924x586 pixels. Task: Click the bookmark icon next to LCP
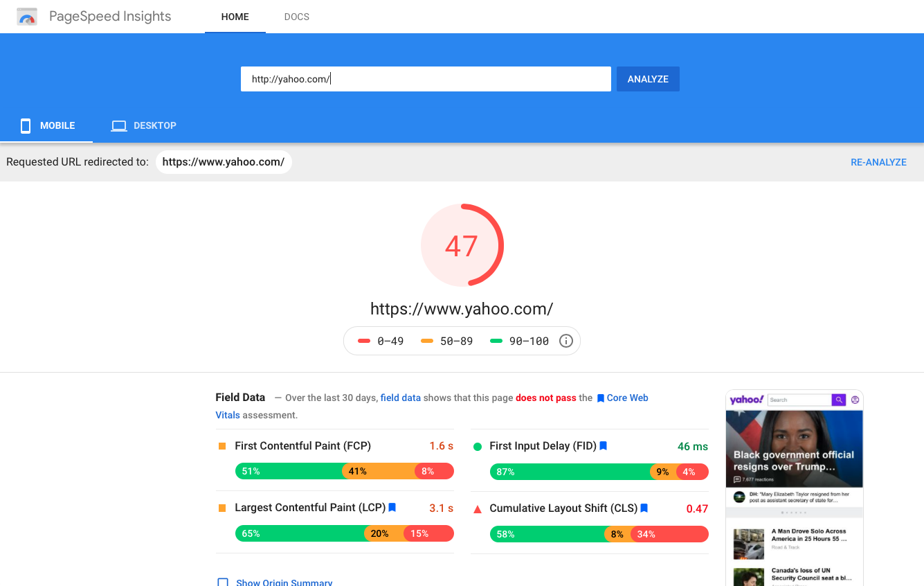[392, 508]
